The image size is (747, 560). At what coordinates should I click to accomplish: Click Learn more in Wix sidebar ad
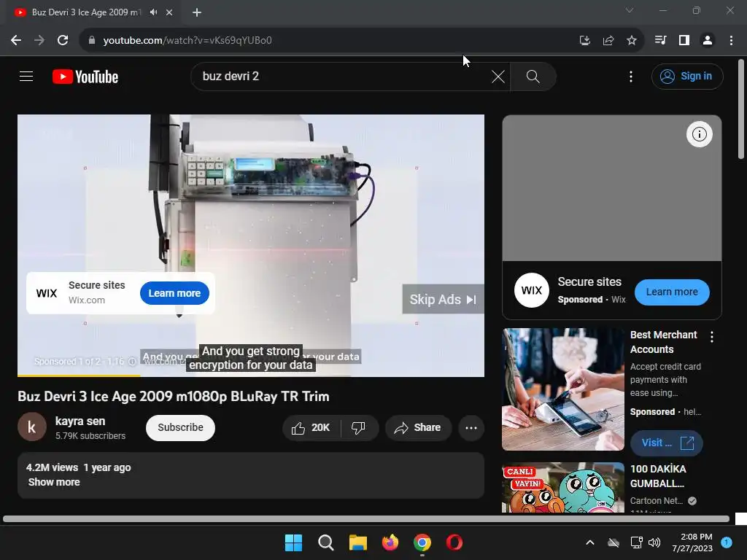(672, 292)
